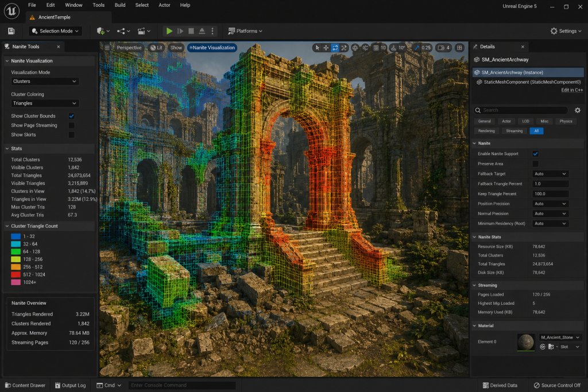Click the browse-to-asset icon under M_Ancient_Stone
The image size is (588, 392).
[551, 347]
